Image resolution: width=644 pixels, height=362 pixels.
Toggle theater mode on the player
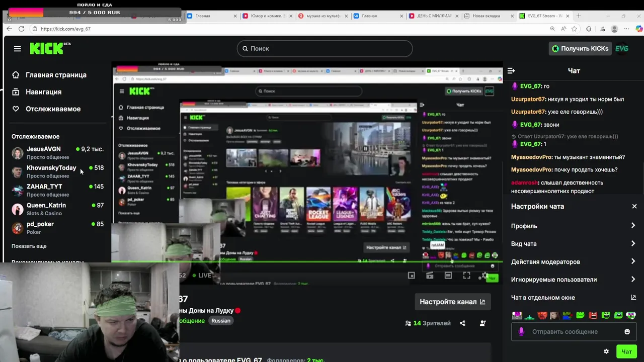(x=448, y=276)
